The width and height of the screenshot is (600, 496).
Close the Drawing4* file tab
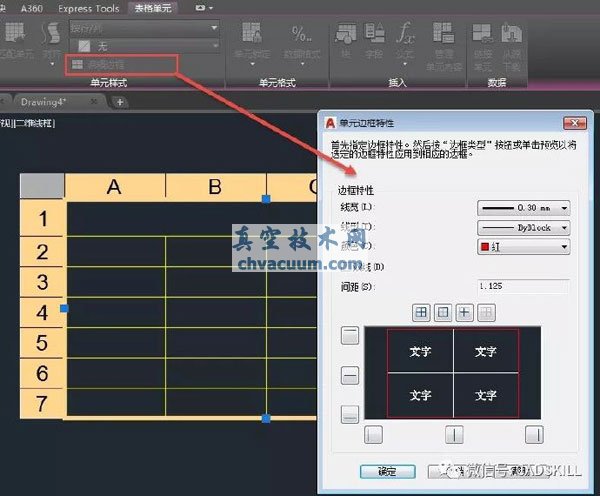94,101
